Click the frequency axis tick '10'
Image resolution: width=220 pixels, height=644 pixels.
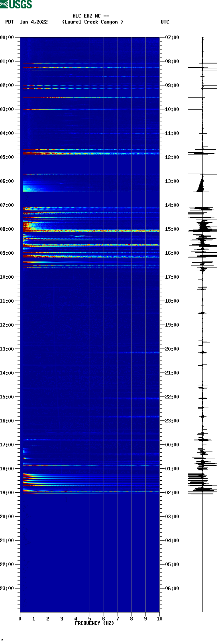tap(159, 619)
